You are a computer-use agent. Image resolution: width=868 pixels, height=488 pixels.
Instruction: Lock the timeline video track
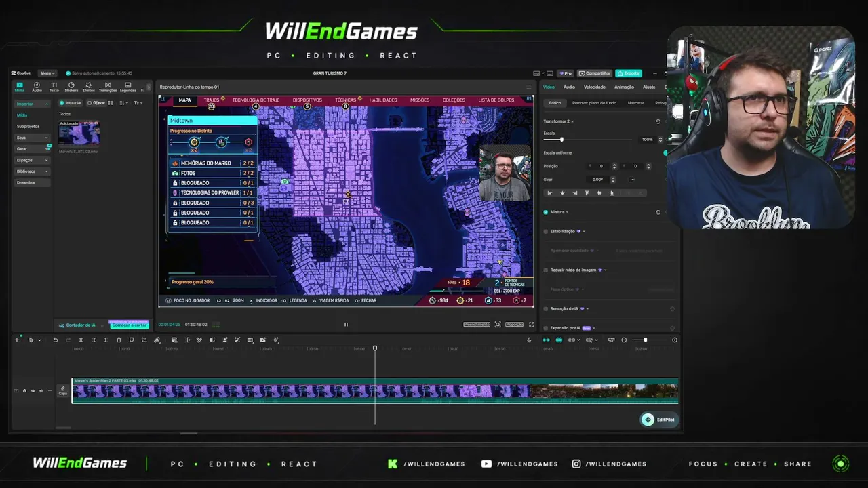(x=24, y=391)
